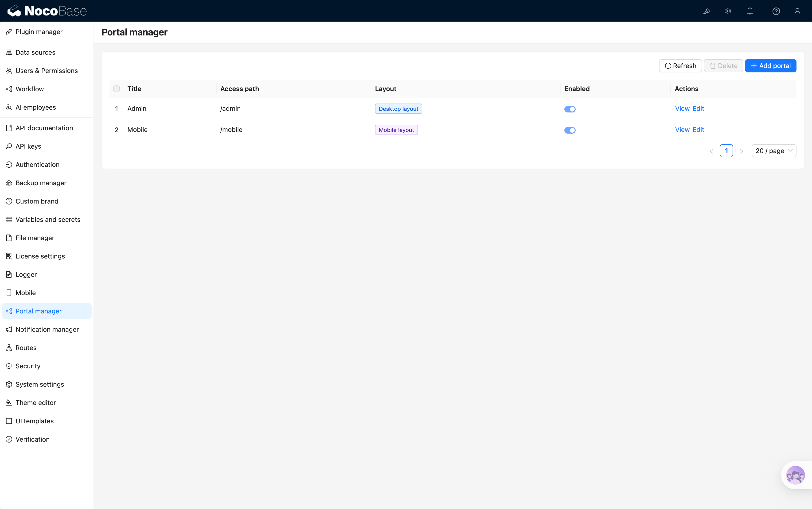
Task: Click the Logger icon
Action: (9, 274)
